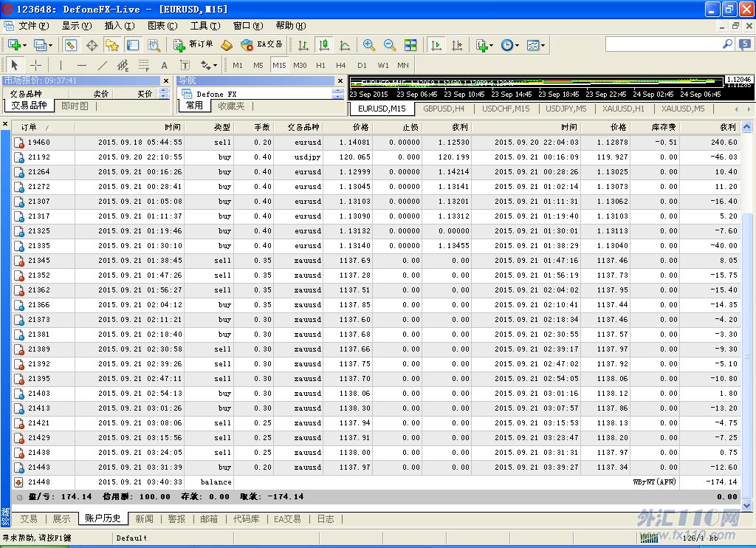The image size is (756, 548).
Task: Expand the periods dropdown arrow
Action: point(517,45)
